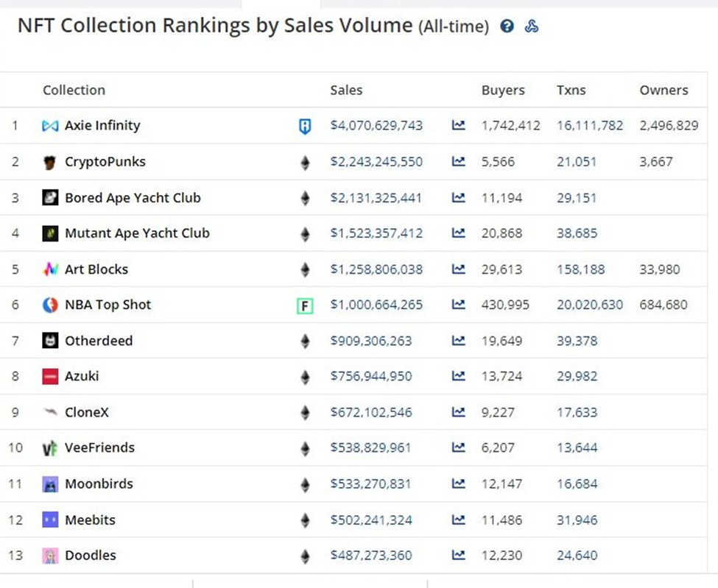
Task: Sort table by the Sales column header
Action: 346,91
